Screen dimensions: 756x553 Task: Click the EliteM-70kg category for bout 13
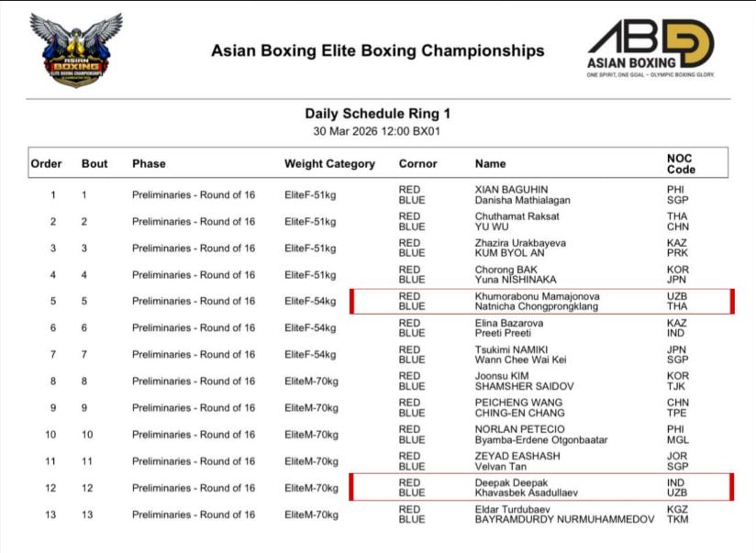[x=310, y=514]
